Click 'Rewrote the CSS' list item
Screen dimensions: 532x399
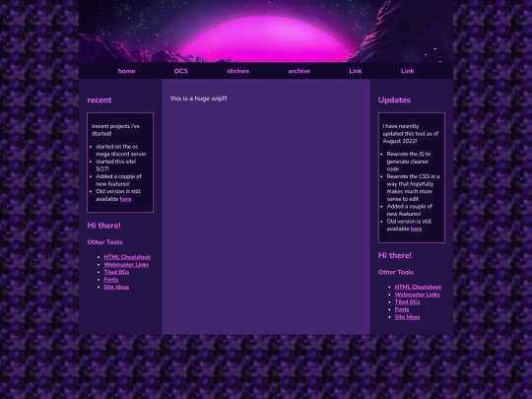[413, 187]
